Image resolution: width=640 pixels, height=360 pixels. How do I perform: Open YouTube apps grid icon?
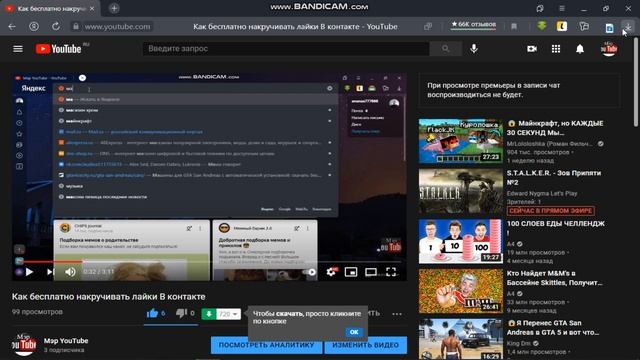coord(556,49)
